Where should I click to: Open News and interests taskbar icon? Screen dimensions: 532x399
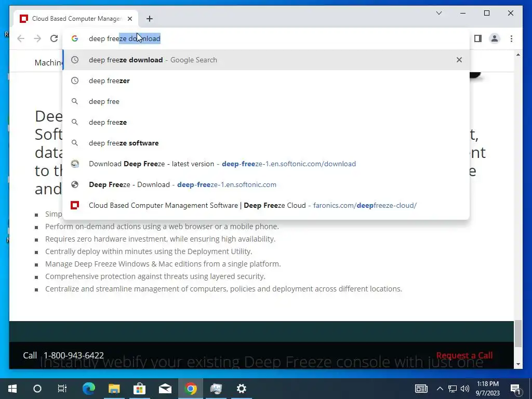[x=421, y=389]
